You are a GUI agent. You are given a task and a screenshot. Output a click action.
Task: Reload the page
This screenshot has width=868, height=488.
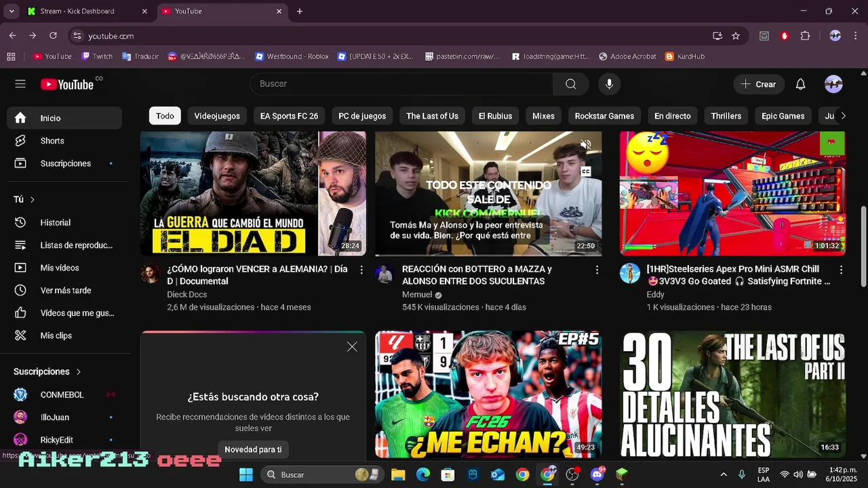(x=53, y=36)
